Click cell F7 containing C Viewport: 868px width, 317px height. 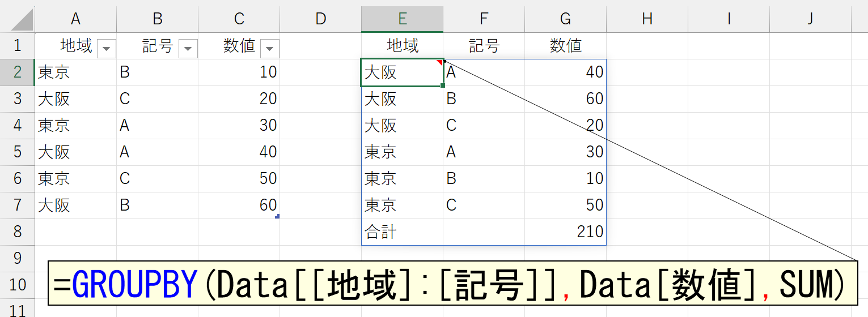(484, 205)
